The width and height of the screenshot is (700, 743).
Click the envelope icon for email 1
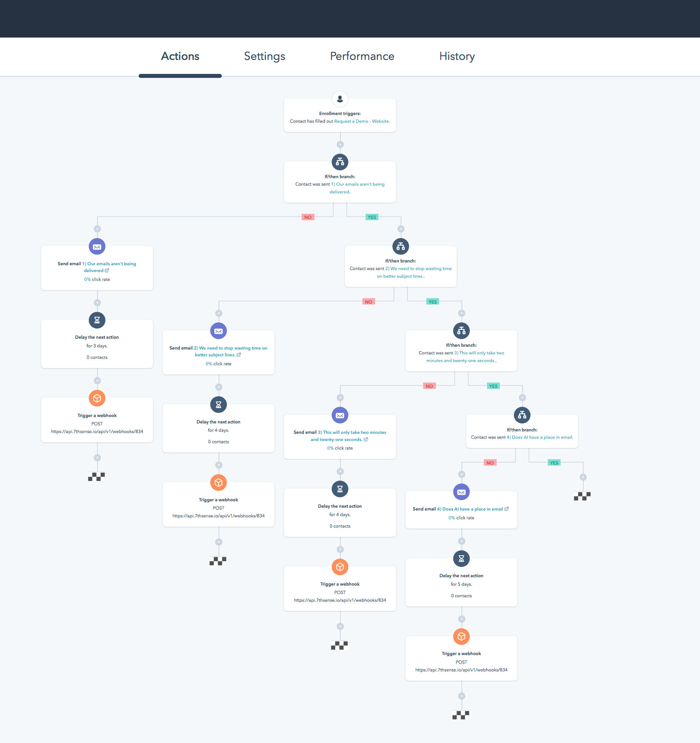97,247
